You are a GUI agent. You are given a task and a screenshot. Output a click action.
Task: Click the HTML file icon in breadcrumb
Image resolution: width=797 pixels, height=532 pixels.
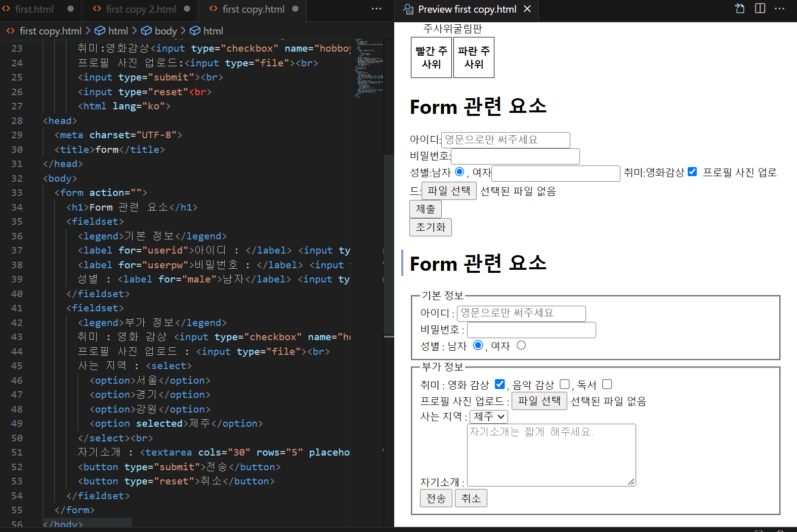coord(11,31)
